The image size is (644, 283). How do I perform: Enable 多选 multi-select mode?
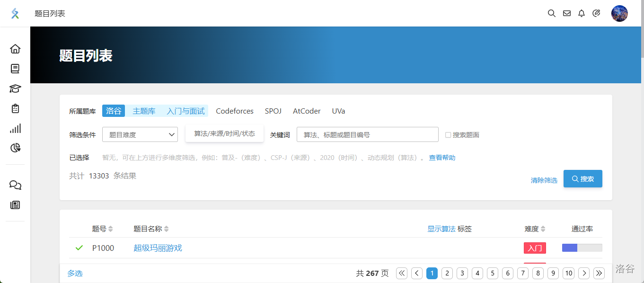point(75,273)
